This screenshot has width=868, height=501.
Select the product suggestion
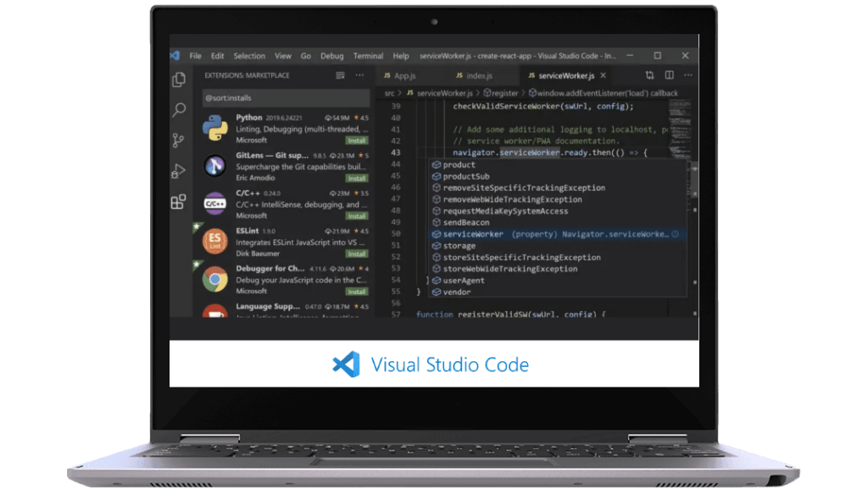click(x=558, y=165)
